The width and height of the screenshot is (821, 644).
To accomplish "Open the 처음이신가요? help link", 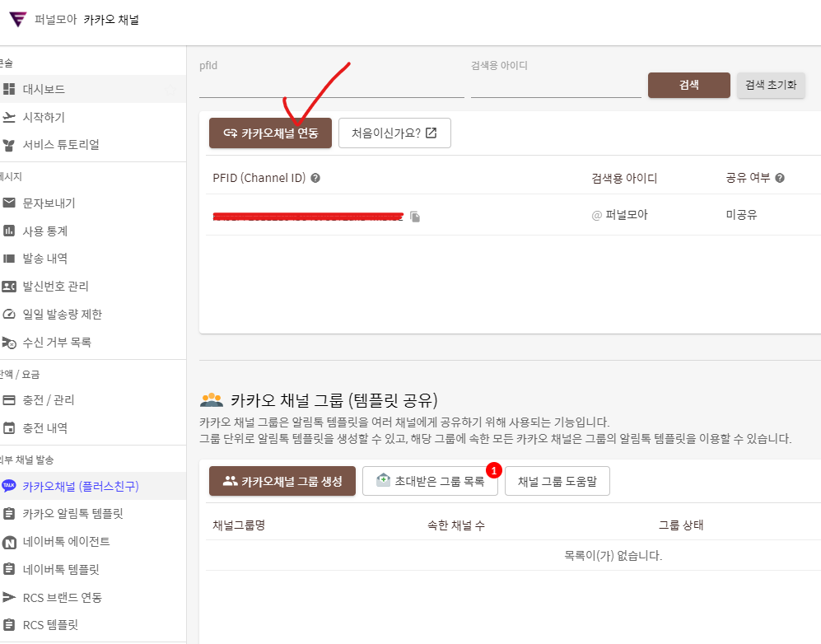I will click(x=394, y=133).
